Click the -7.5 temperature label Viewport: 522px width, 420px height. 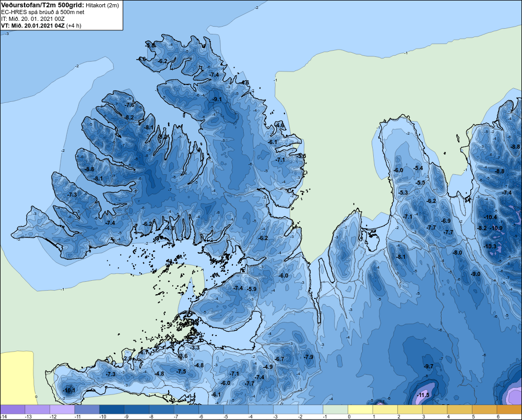click(182, 371)
